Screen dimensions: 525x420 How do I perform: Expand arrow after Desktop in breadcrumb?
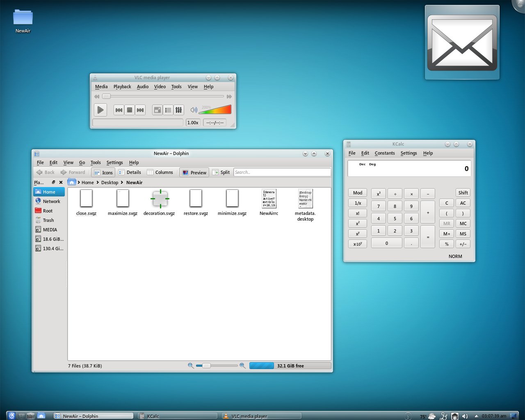click(122, 183)
